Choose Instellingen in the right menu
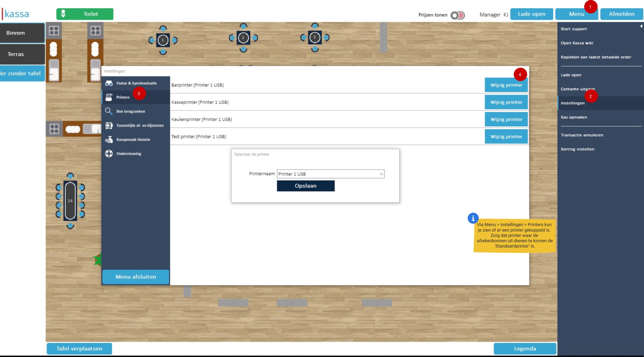644x357 pixels. tap(573, 103)
